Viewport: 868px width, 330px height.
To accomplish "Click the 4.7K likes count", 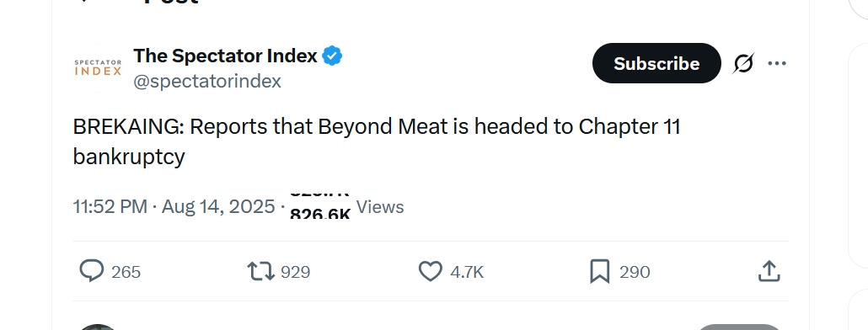I will point(467,272).
